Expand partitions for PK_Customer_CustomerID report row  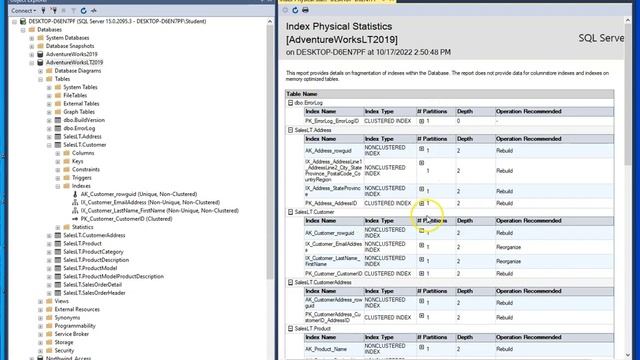(421, 273)
